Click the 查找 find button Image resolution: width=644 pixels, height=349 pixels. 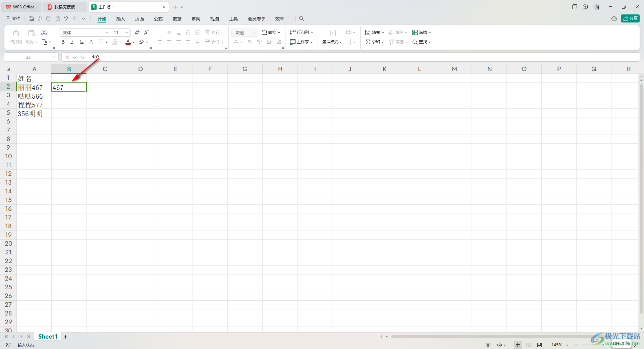click(421, 42)
